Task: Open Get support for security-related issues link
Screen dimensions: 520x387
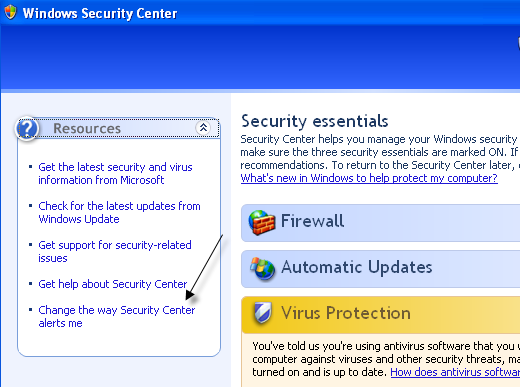Action: 115,251
